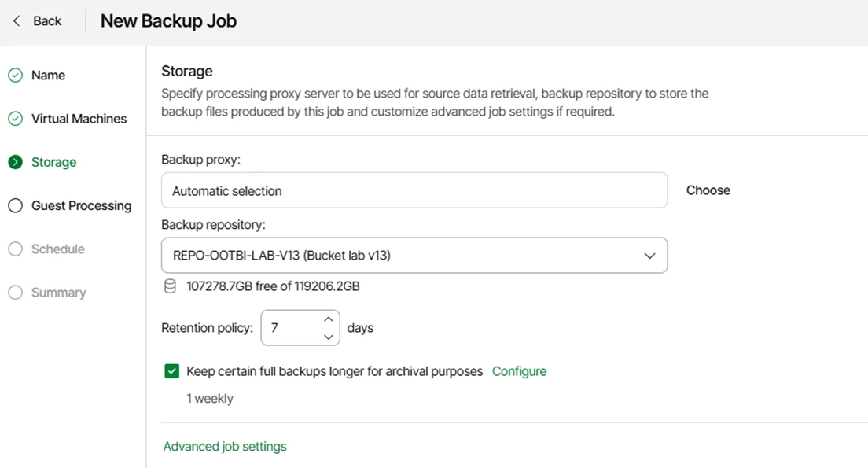Click the Storage current-step arrow icon
This screenshot has height=468, width=868.
coord(16,162)
